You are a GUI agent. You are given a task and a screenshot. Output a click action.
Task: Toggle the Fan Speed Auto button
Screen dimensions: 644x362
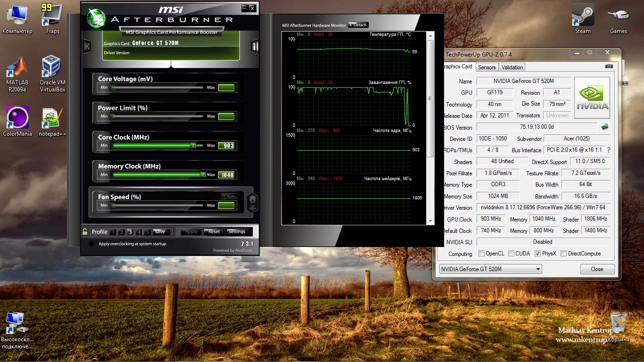(x=230, y=196)
